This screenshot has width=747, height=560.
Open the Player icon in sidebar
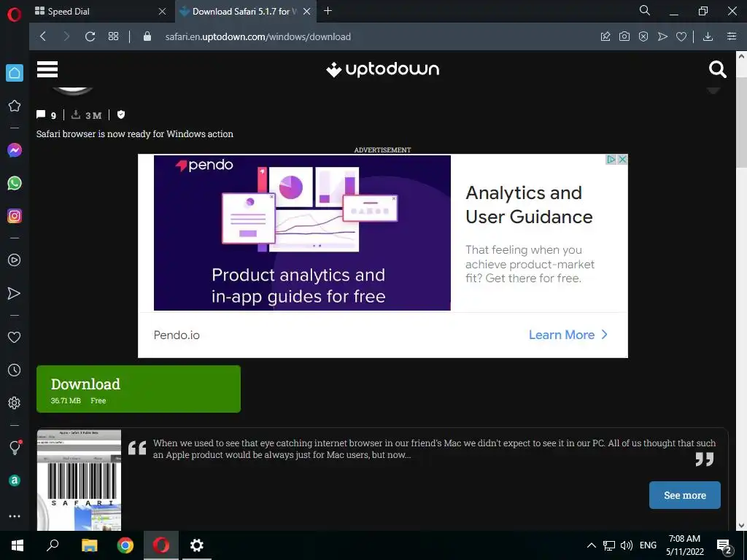pyautogui.click(x=15, y=260)
